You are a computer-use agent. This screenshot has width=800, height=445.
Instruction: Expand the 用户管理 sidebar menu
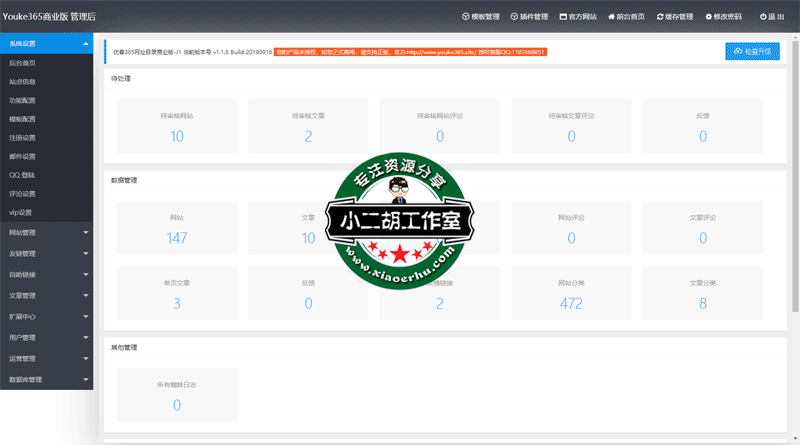(x=47, y=338)
